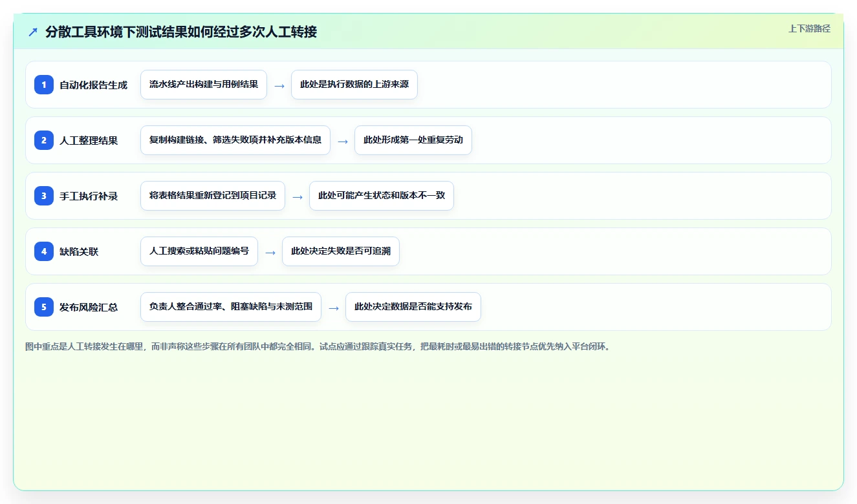
Task: Click the 此处可能产生状态和版本不一致 box
Action: pos(382,196)
